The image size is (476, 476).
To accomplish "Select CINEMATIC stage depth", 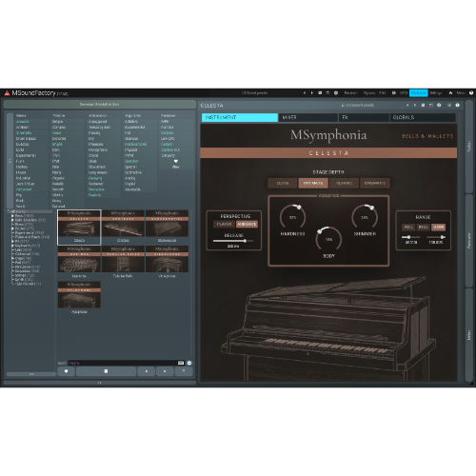I will 375,183.
